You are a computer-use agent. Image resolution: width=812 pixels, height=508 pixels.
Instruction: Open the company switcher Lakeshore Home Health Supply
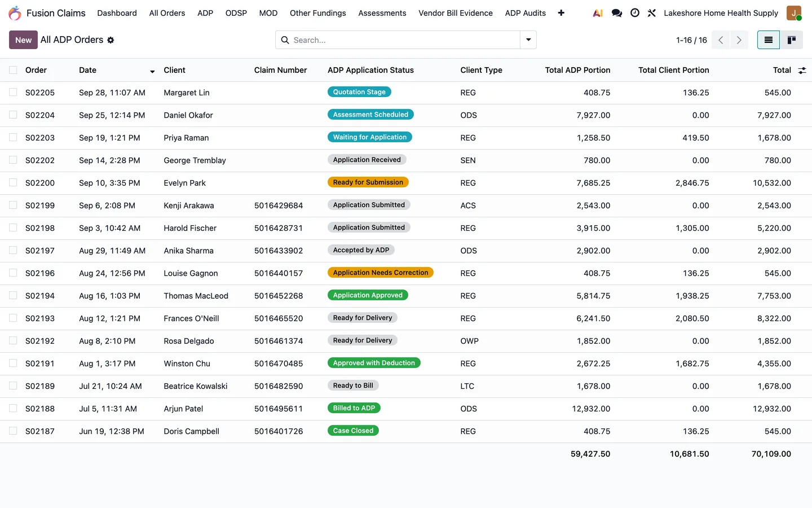click(x=721, y=13)
